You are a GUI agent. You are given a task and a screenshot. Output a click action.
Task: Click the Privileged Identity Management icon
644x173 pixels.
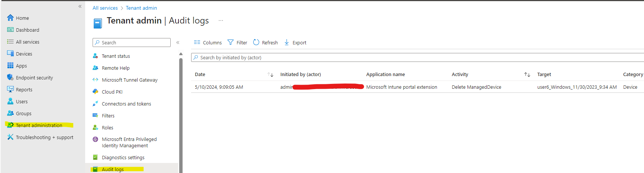(95, 139)
